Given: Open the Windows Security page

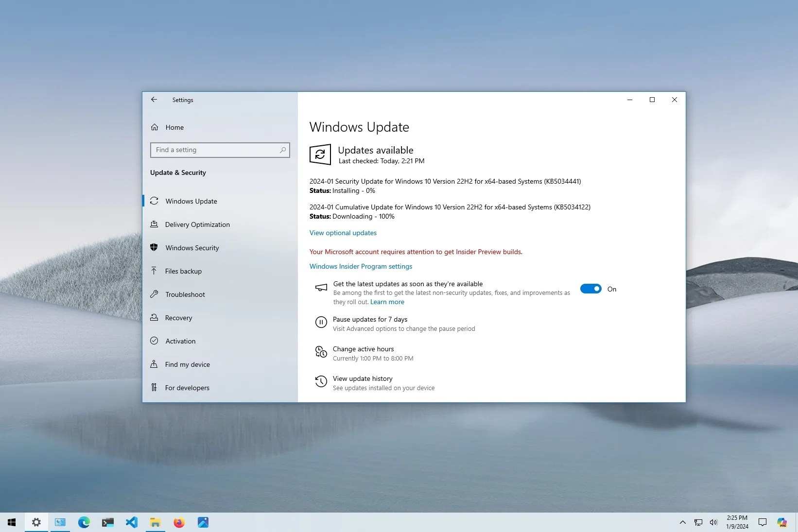Looking at the screenshot, I should click(x=220, y=248).
